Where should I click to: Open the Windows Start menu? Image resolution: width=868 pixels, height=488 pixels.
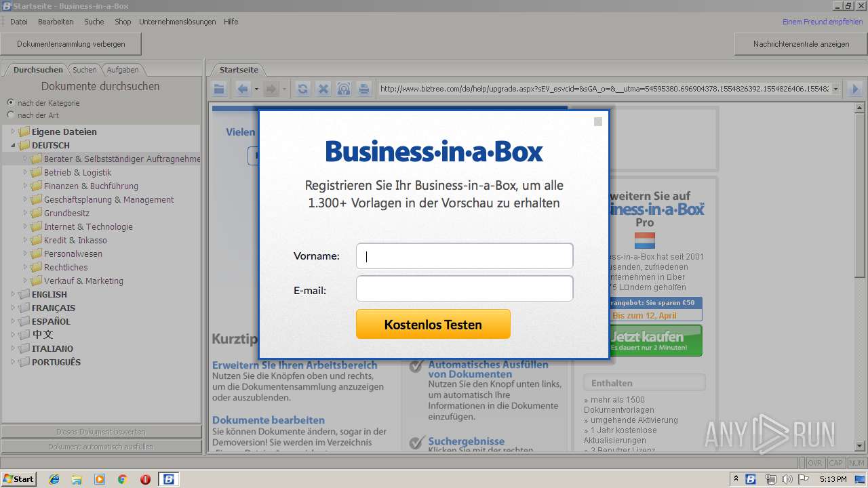[x=19, y=479]
